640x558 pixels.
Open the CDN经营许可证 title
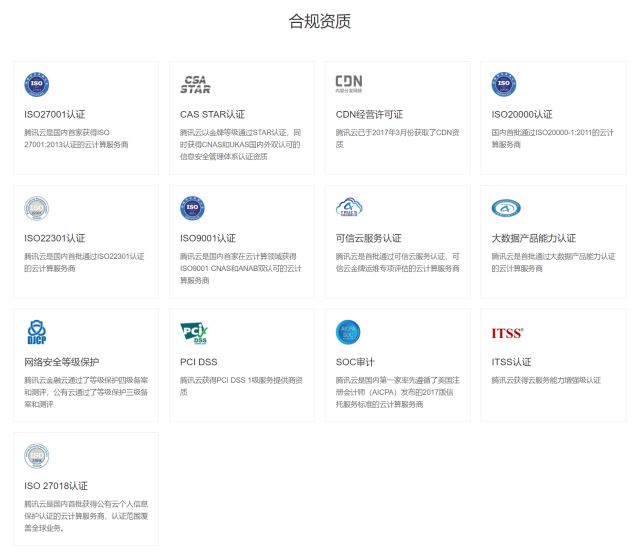(369, 114)
